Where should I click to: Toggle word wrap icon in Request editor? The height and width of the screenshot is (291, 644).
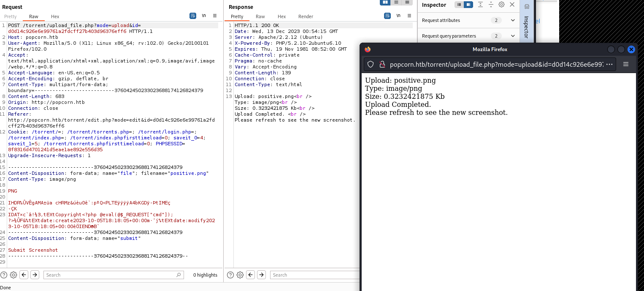tap(193, 16)
